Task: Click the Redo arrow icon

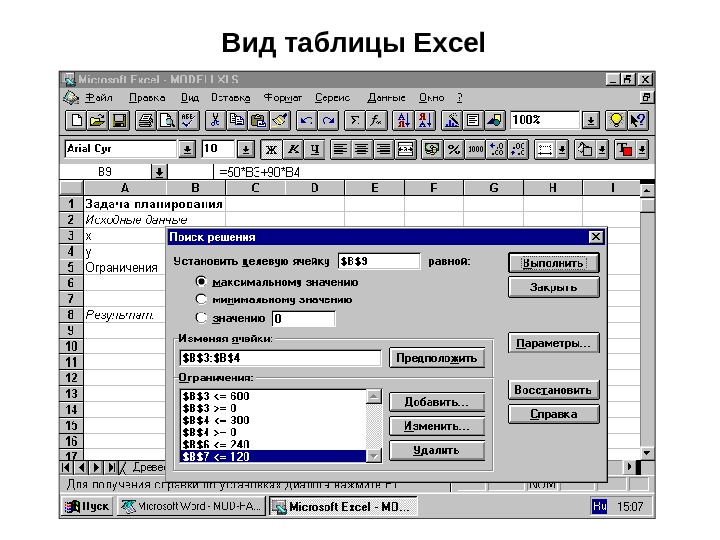Action: 328,121
